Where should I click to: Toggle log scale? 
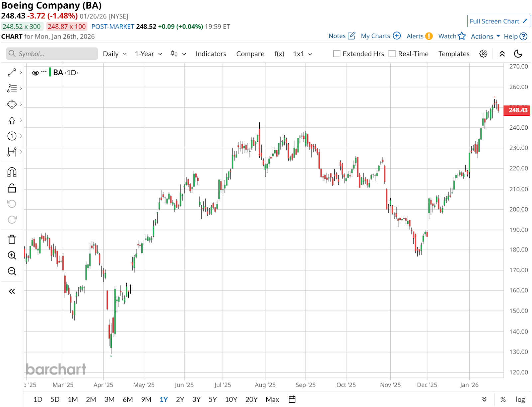point(520,399)
